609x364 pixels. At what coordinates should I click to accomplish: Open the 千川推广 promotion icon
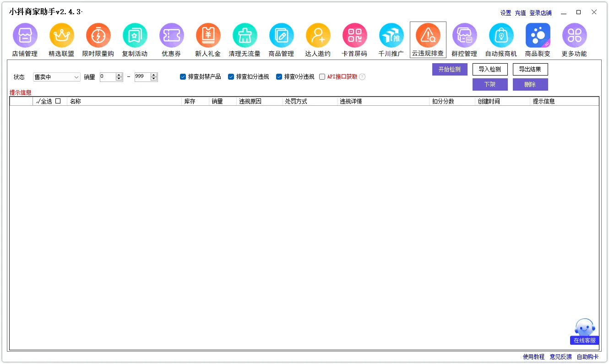pos(391,36)
